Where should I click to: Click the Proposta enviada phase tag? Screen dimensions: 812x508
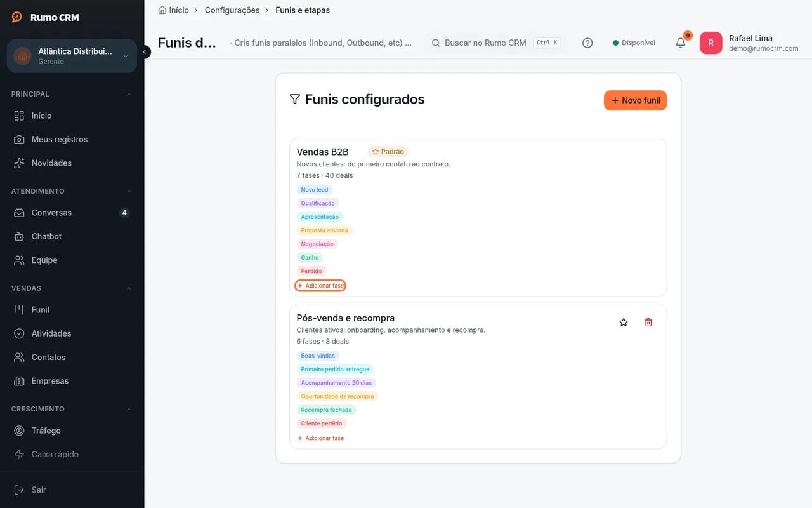tap(325, 231)
